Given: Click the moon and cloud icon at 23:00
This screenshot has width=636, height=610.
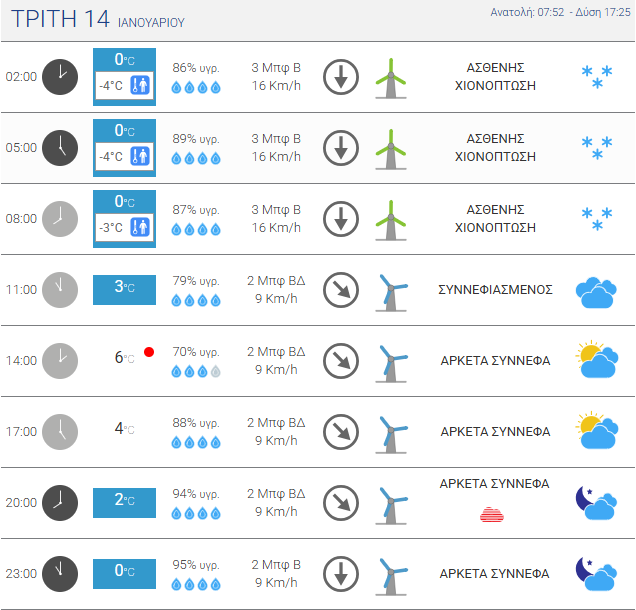Looking at the screenshot, I should click(596, 574).
